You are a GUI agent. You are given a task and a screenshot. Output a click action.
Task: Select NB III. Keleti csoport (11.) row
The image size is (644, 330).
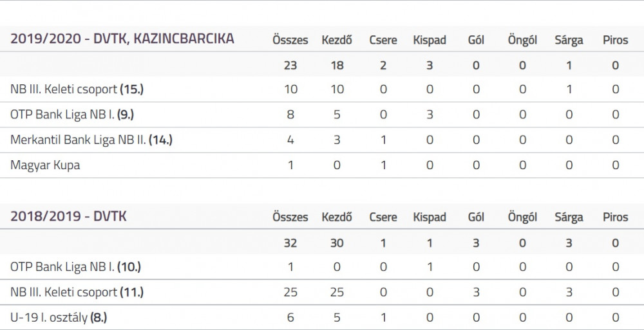coord(77,292)
